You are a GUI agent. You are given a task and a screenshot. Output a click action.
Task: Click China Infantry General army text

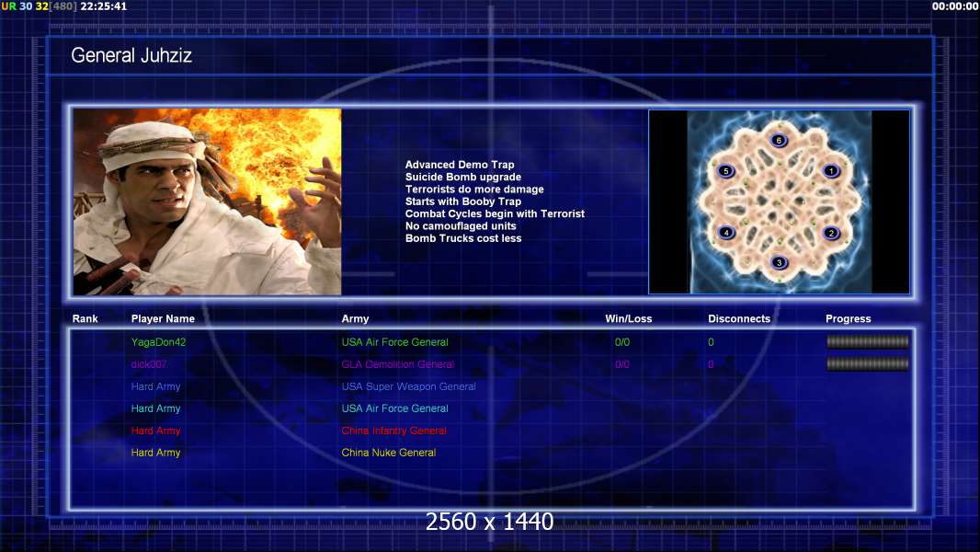pos(393,430)
